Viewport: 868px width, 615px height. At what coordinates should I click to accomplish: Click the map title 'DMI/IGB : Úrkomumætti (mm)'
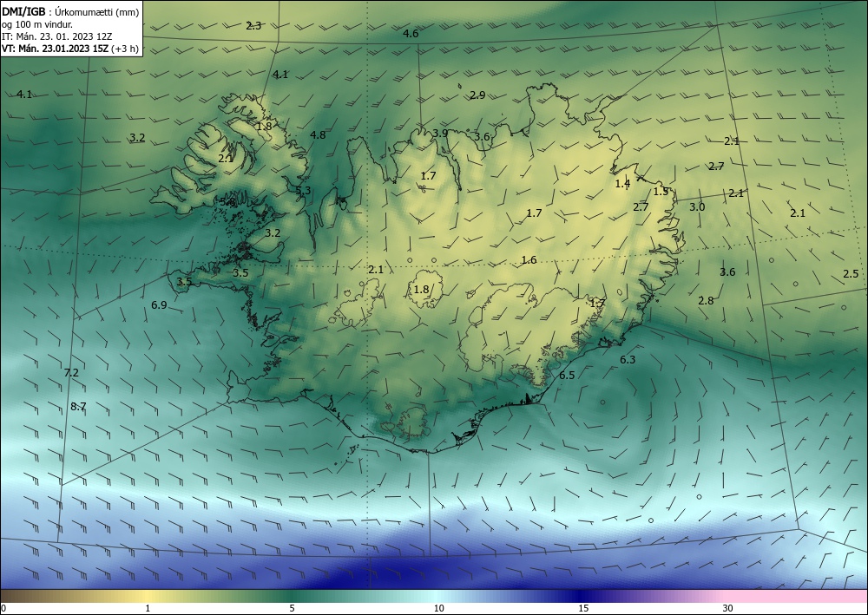[x=70, y=12]
